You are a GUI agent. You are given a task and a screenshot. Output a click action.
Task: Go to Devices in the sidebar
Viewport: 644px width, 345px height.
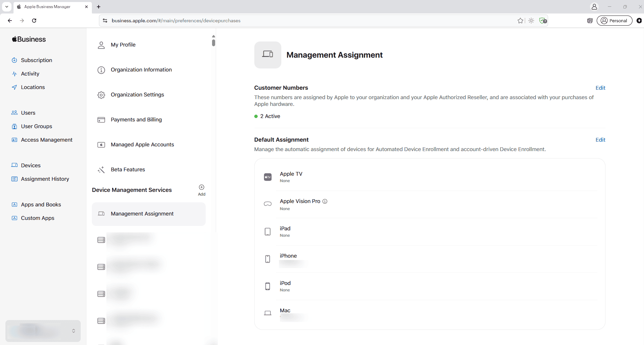(30, 166)
